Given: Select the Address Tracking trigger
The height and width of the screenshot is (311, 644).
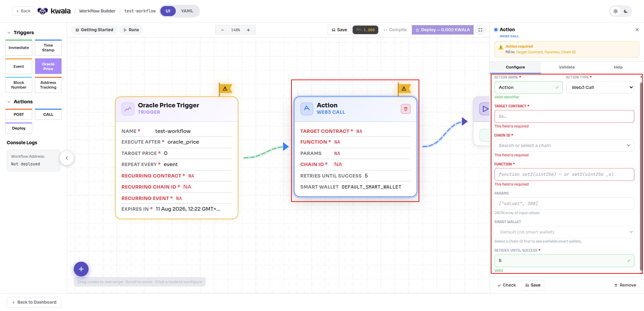Looking at the screenshot, I should [48, 85].
